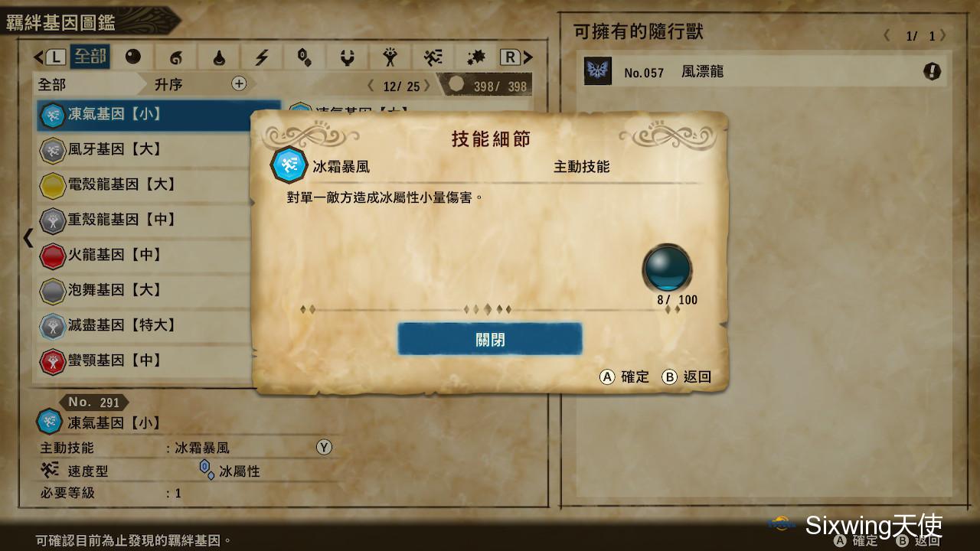
Task: Select the thunder bolt element filter tab
Action: [x=262, y=57]
